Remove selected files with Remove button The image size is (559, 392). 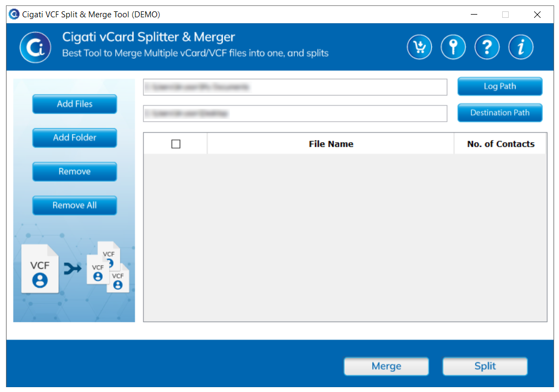pos(75,172)
